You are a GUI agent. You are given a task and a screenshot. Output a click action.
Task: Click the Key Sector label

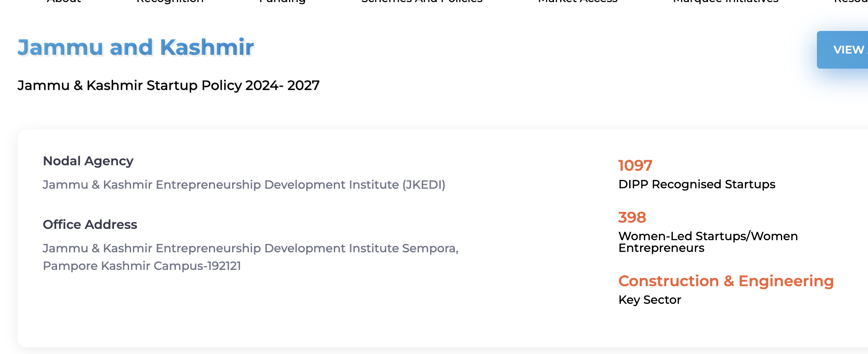[650, 300]
